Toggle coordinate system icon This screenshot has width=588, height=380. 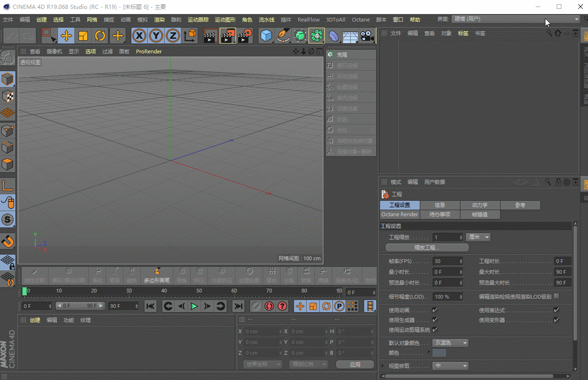click(x=190, y=36)
